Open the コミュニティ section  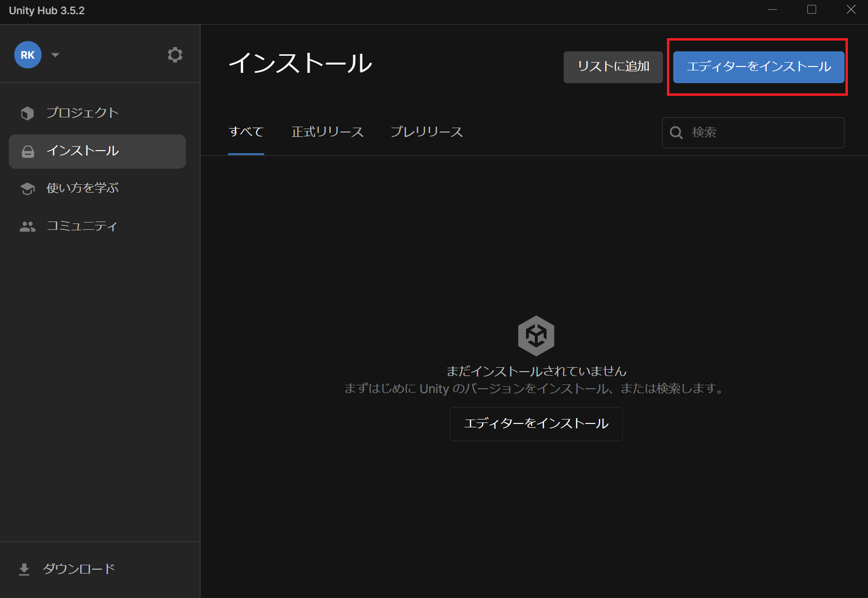click(x=97, y=226)
